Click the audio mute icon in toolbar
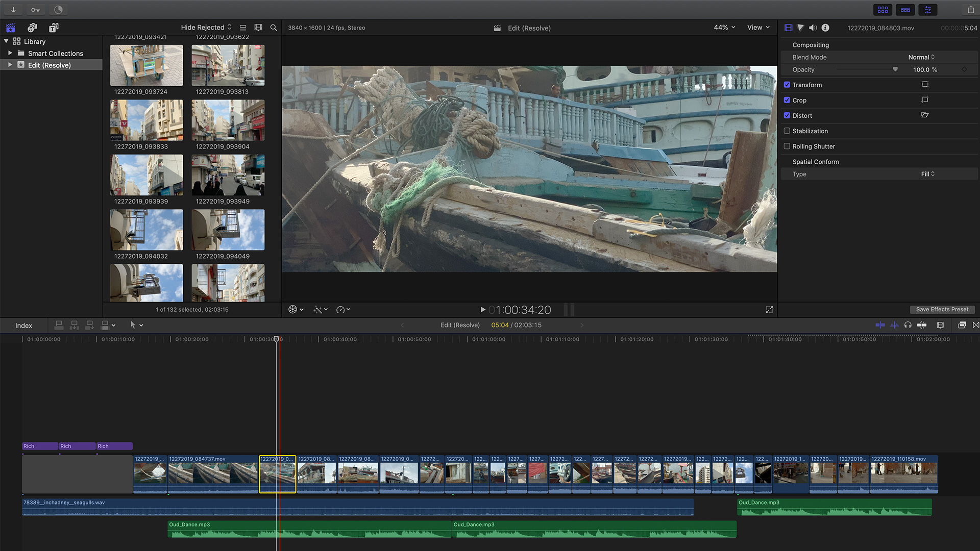This screenshot has height=551, width=980. click(813, 28)
